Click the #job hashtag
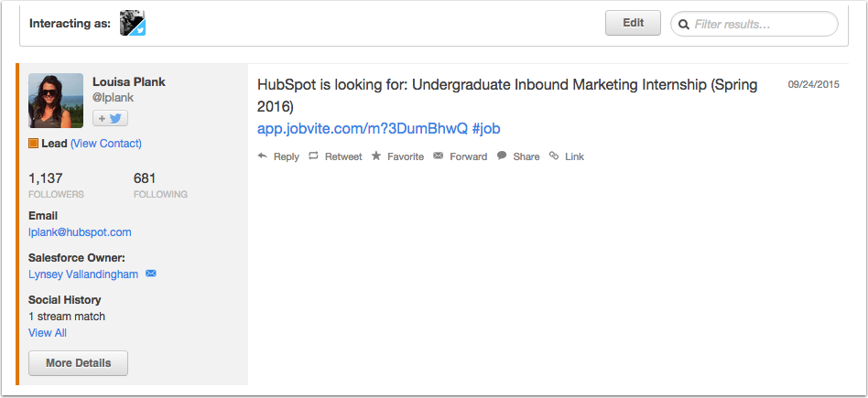The image size is (868, 398). pos(486,128)
